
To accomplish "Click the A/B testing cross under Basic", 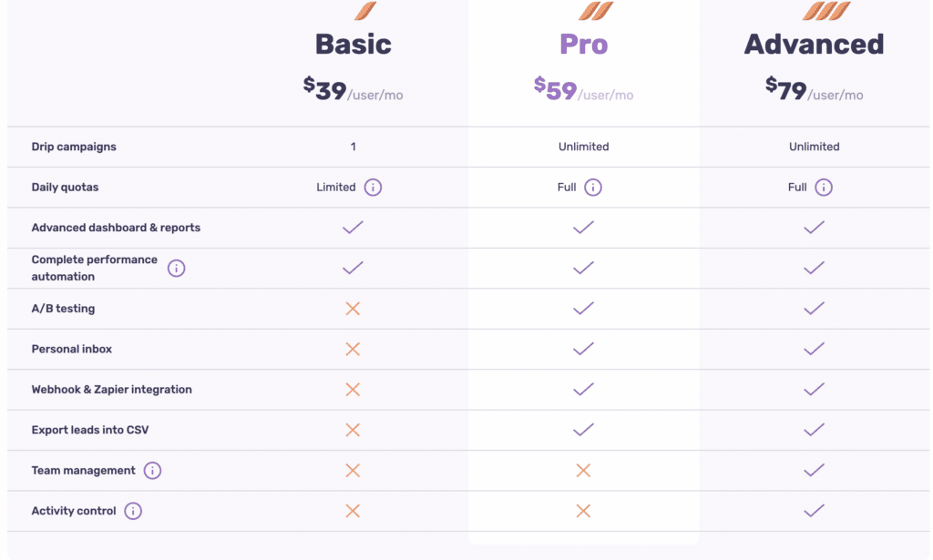I will (x=353, y=309).
